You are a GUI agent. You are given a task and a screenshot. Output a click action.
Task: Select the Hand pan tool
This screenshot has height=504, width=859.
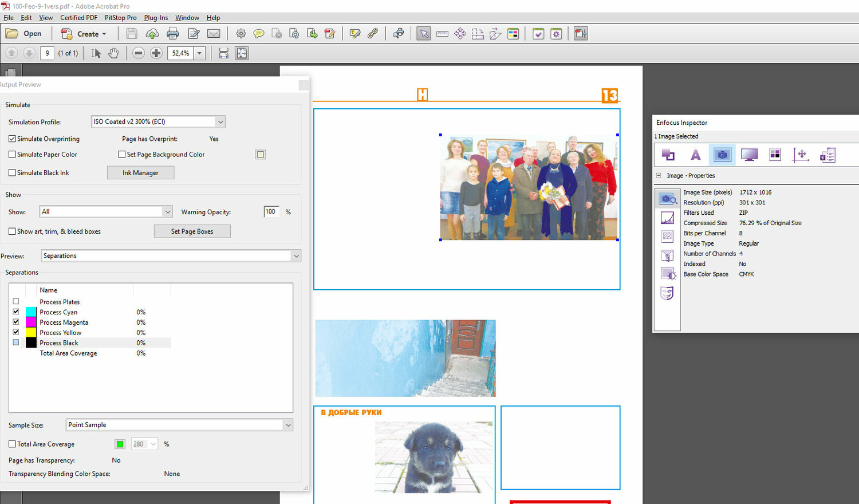point(113,53)
